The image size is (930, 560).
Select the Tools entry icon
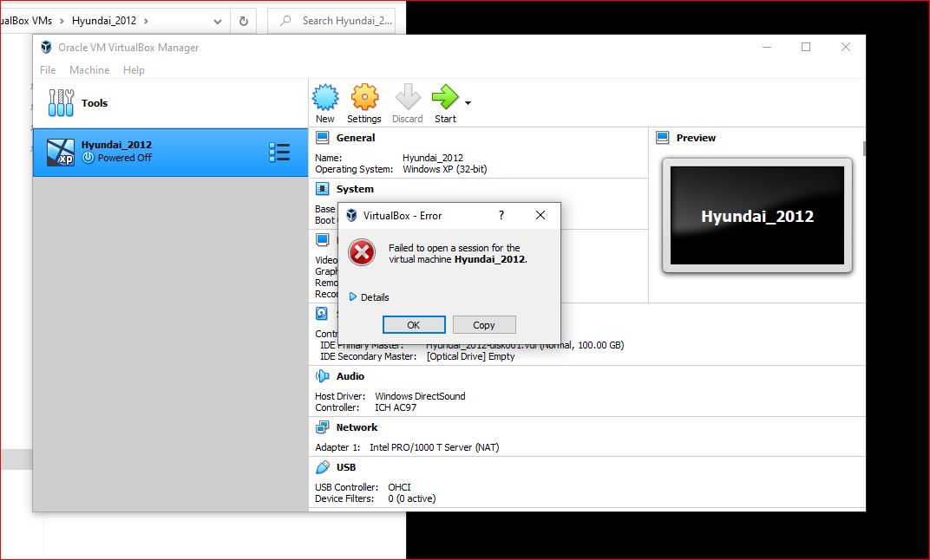[x=61, y=103]
